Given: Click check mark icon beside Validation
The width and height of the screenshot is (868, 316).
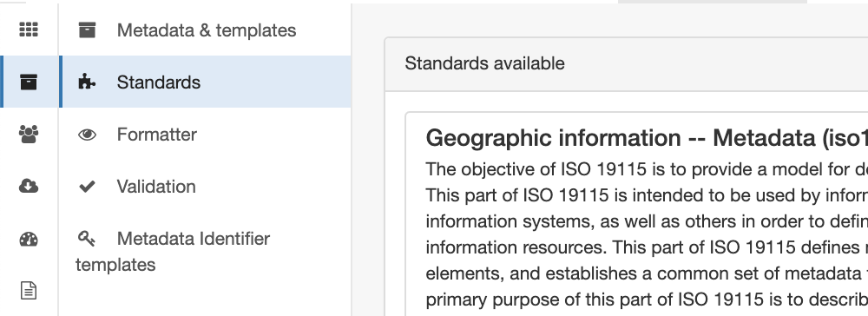Looking at the screenshot, I should (87, 187).
